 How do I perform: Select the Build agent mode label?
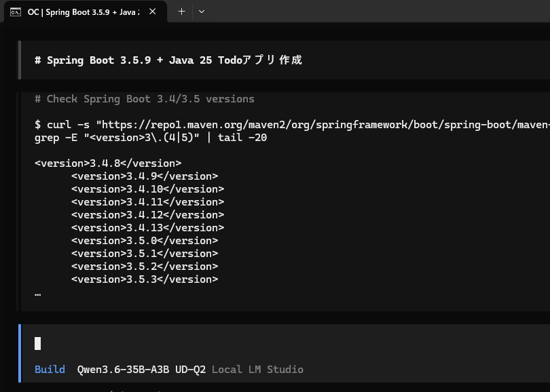pyautogui.click(x=50, y=369)
